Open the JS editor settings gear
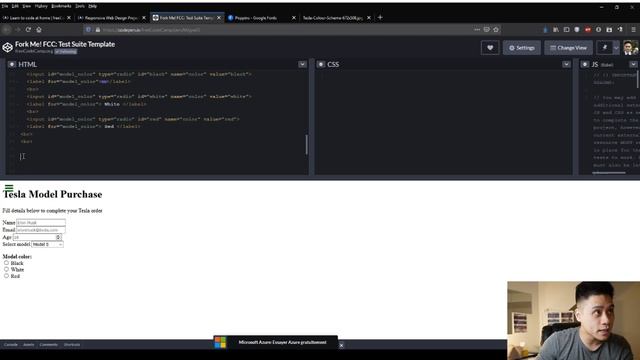Screen dimensions: 640x360 pyautogui.click(x=584, y=64)
